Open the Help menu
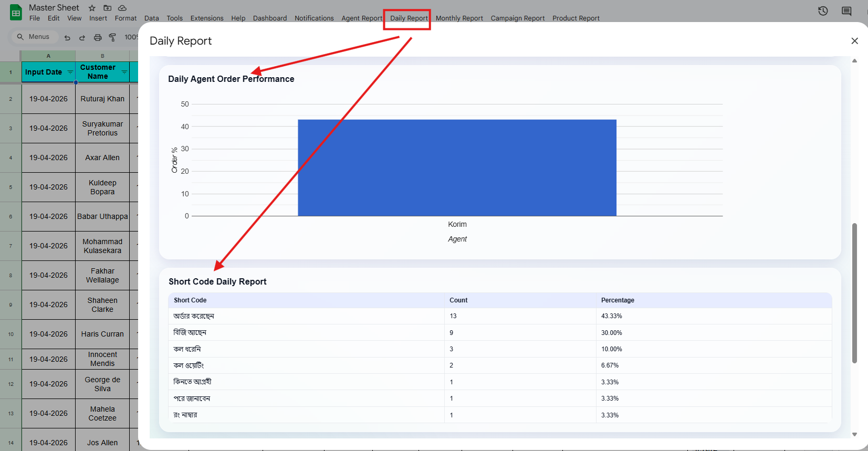 238,18
